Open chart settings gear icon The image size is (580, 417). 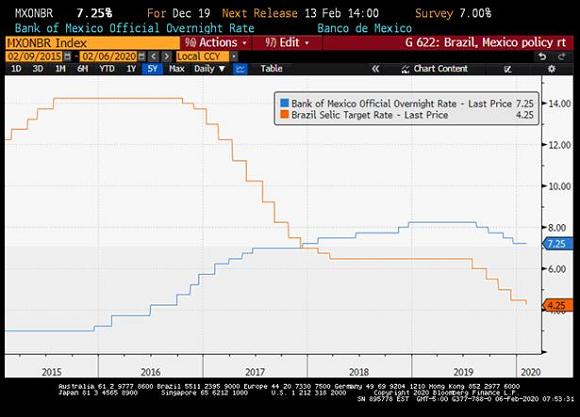tap(552, 69)
